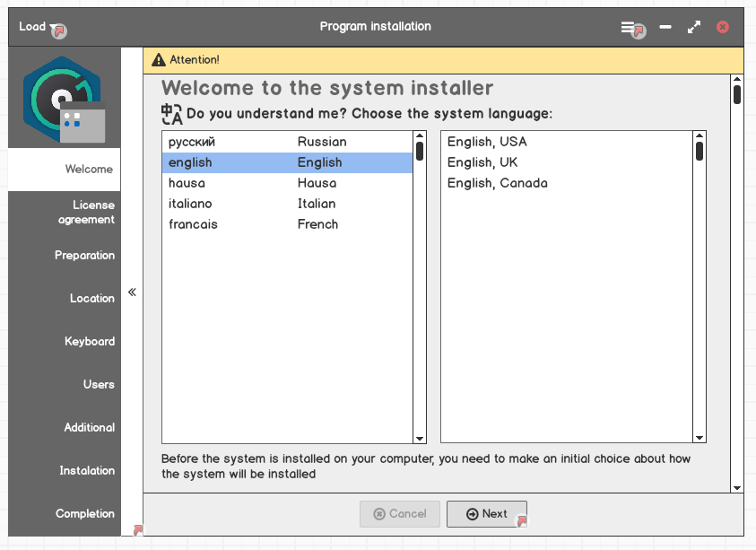Collapse sidebar with double chevron
Viewport: 756px width, 550px height.
click(x=132, y=292)
